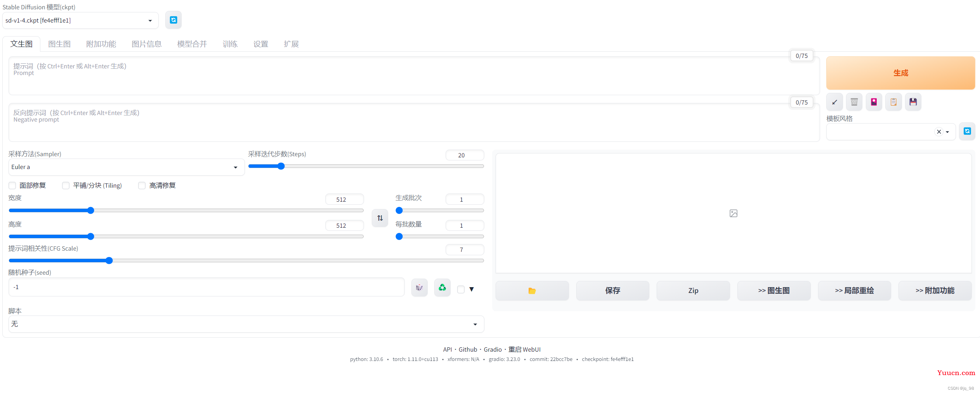The height and width of the screenshot is (394, 980).
Task: Randomize seed with the dice icon
Action: click(419, 288)
